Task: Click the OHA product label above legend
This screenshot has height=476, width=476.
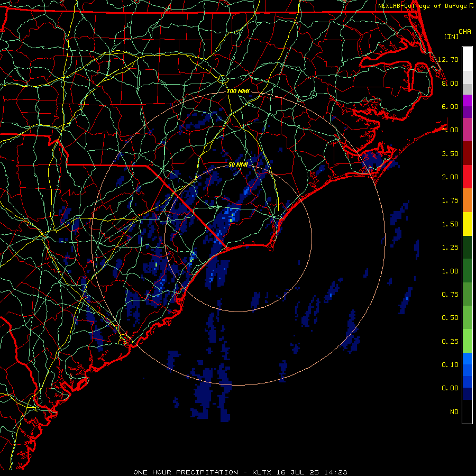Action: tap(465, 32)
